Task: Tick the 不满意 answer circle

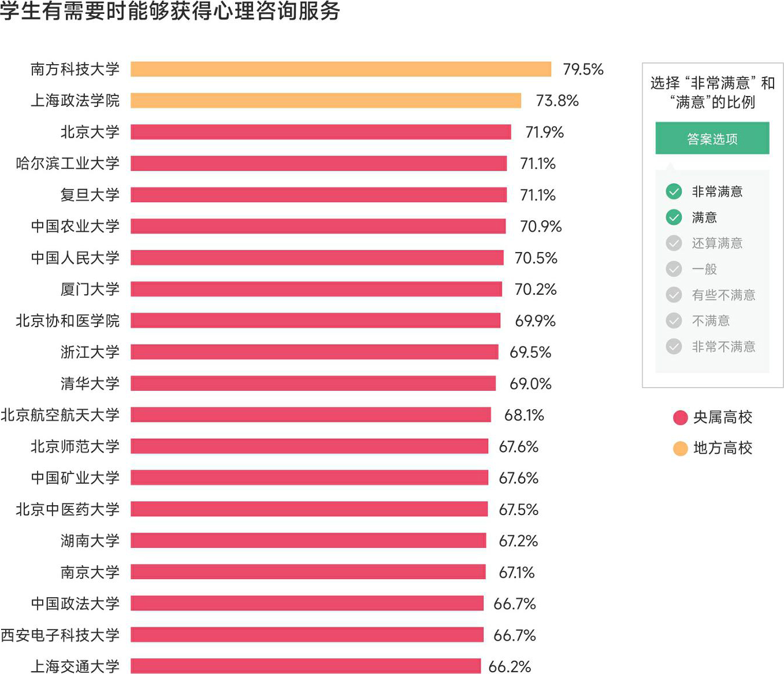Action: point(674,320)
